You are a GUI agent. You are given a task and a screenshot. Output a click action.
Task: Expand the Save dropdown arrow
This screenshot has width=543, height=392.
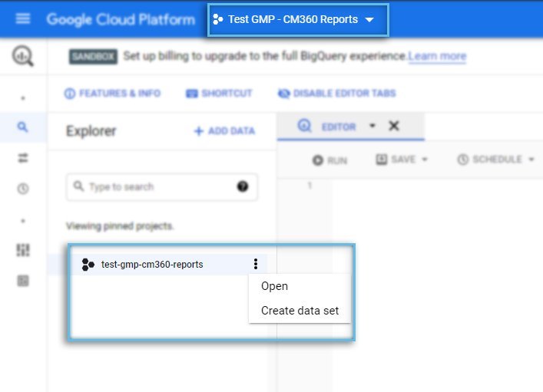point(425,160)
